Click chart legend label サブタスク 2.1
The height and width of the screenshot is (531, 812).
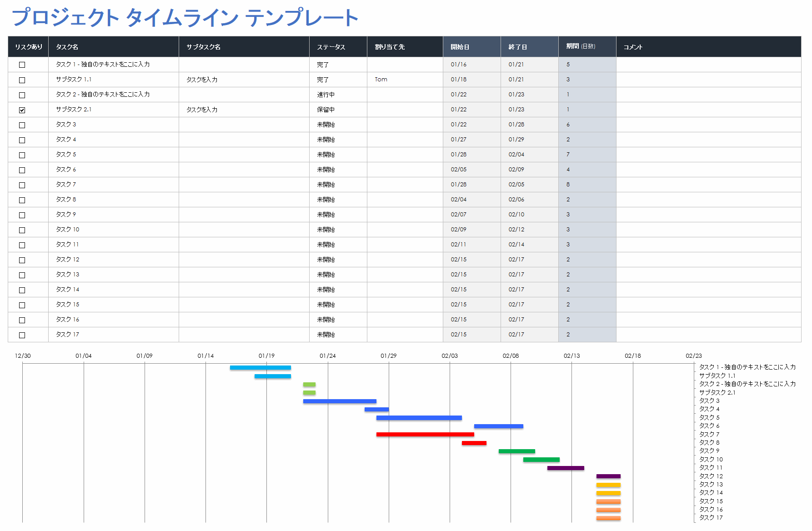tap(717, 392)
